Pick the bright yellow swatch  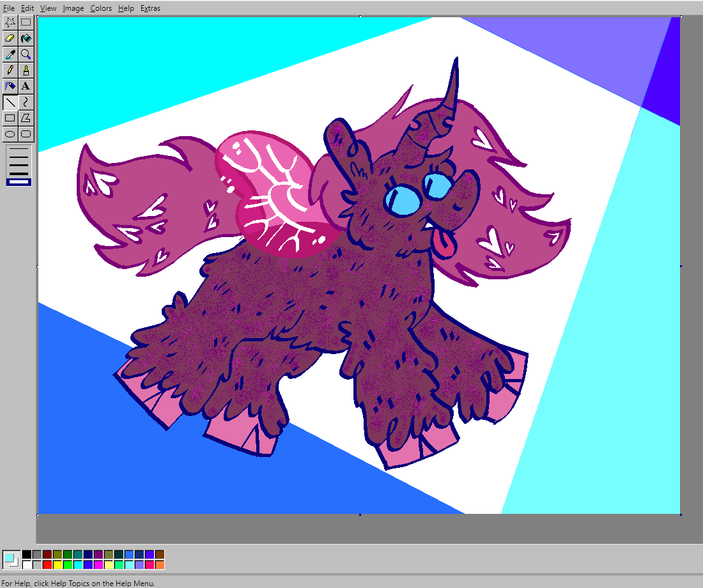[x=58, y=565]
